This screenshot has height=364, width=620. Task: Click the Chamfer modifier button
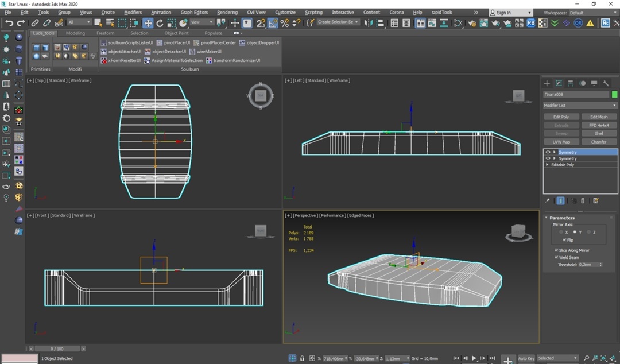(599, 142)
